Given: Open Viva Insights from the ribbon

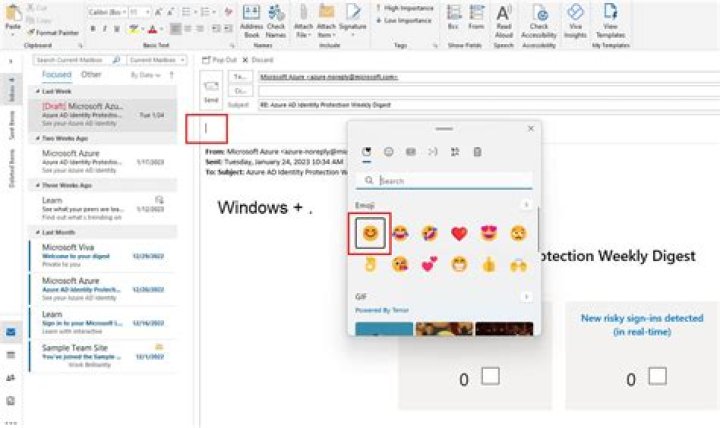Looking at the screenshot, I should pyautogui.click(x=575, y=21).
